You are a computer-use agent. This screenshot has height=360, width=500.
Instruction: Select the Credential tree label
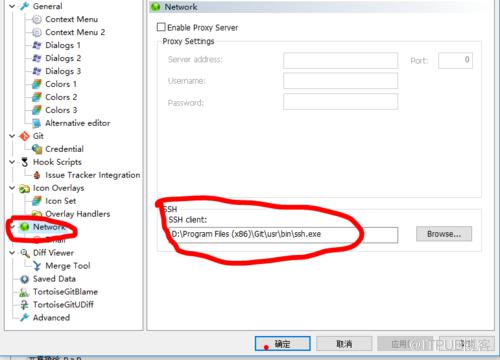coord(64,149)
